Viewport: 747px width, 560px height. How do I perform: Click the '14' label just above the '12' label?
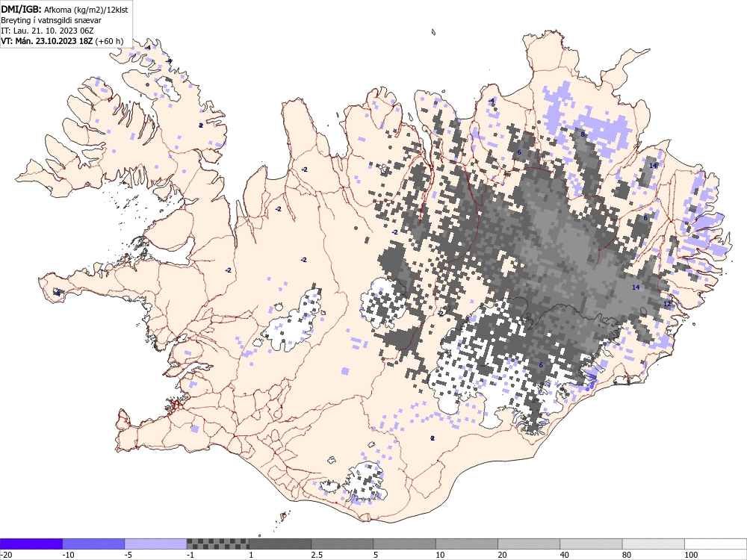click(x=636, y=287)
